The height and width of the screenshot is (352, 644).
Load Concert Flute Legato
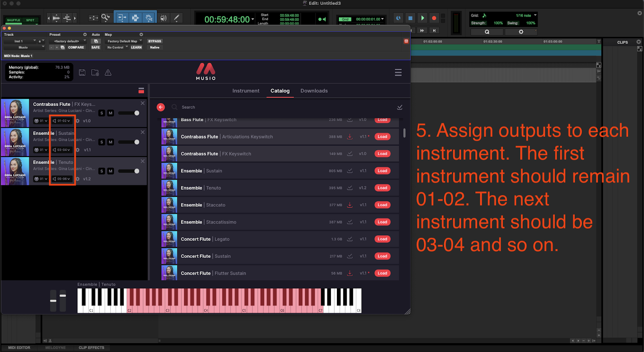(x=382, y=239)
